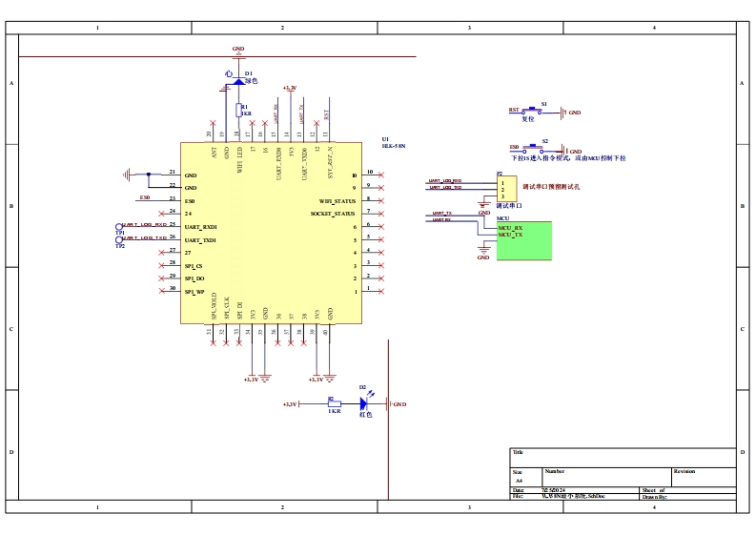Click the ES0 pin label inside the chip

click(x=190, y=201)
